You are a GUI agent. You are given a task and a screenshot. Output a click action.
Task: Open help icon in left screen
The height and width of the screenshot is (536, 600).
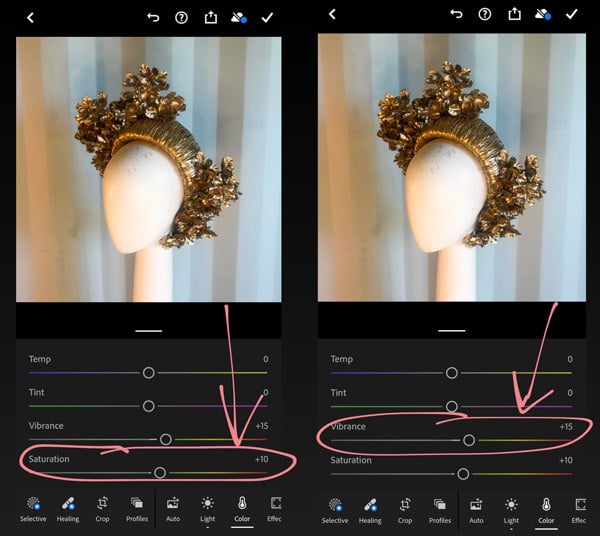click(181, 18)
